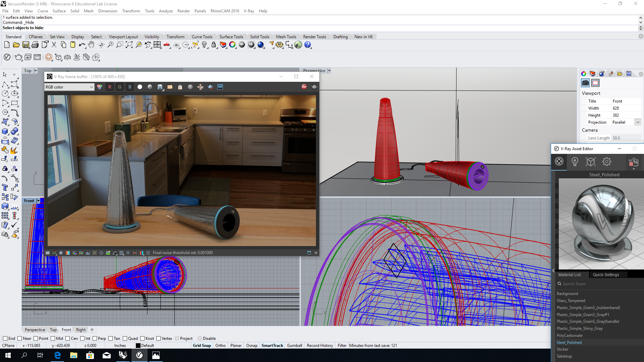
Task: Enable the Mid osnap checkbox
Action: pos(53,339)
